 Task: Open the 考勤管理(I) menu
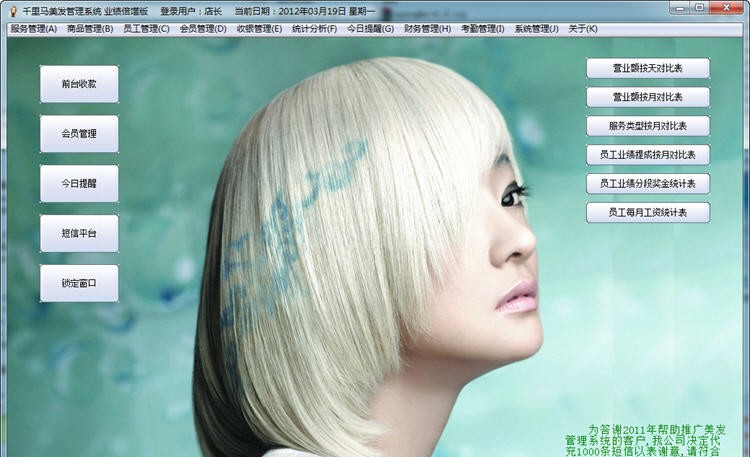[483, 29]
